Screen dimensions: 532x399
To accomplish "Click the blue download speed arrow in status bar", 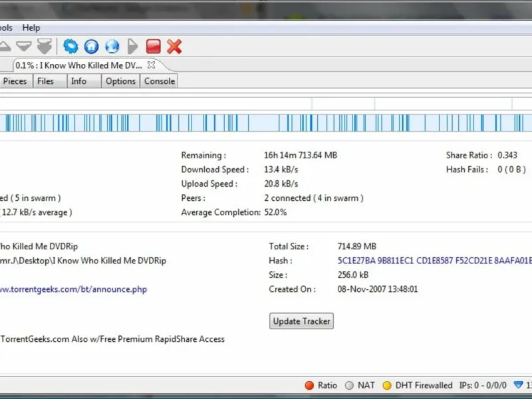I will [x=518, y=385].
